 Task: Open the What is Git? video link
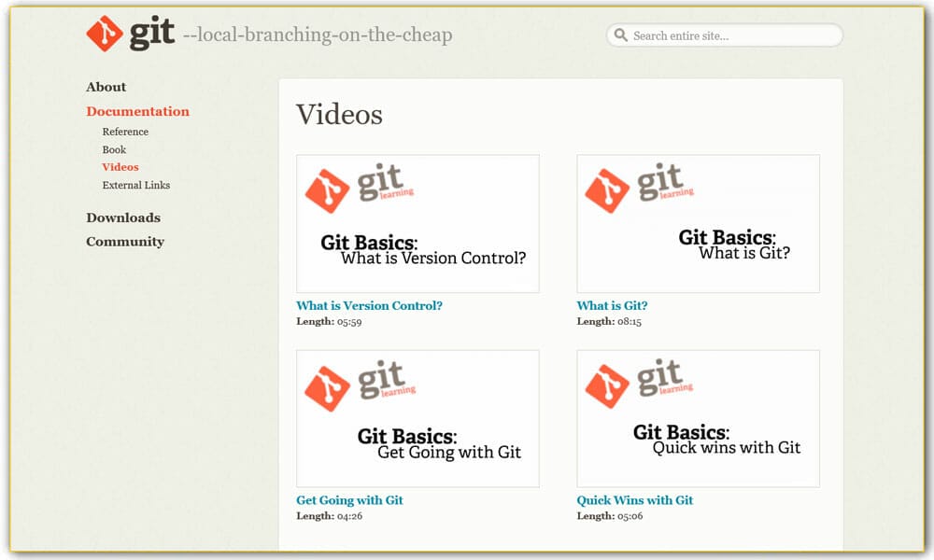tap(612, 305)
